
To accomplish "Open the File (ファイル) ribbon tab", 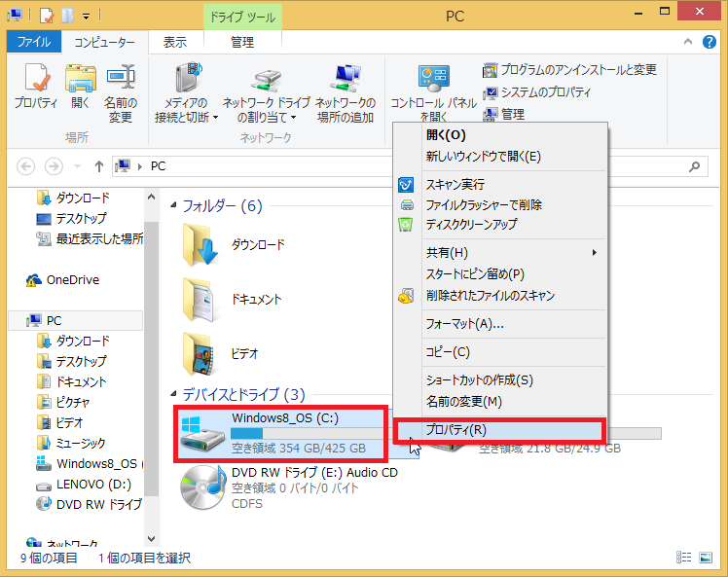I will pos(34,42).
